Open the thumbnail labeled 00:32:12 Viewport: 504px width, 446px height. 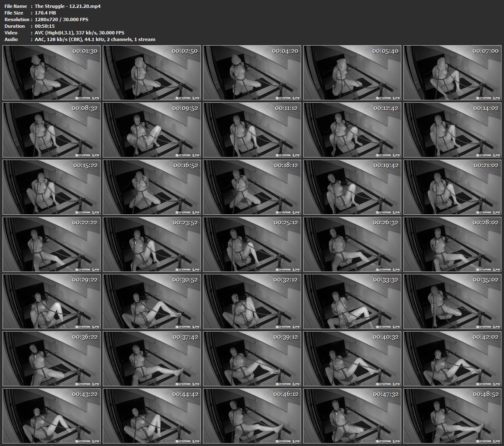click(252, 301)
